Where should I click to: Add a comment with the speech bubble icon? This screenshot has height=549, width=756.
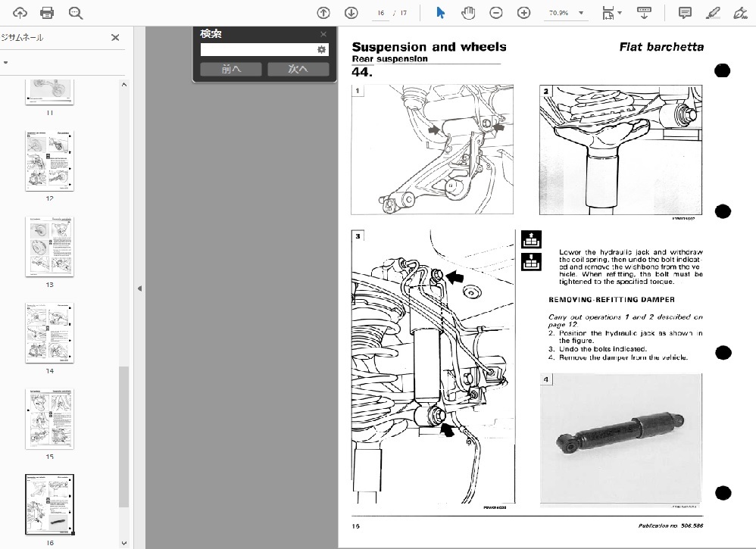point(685,13)
